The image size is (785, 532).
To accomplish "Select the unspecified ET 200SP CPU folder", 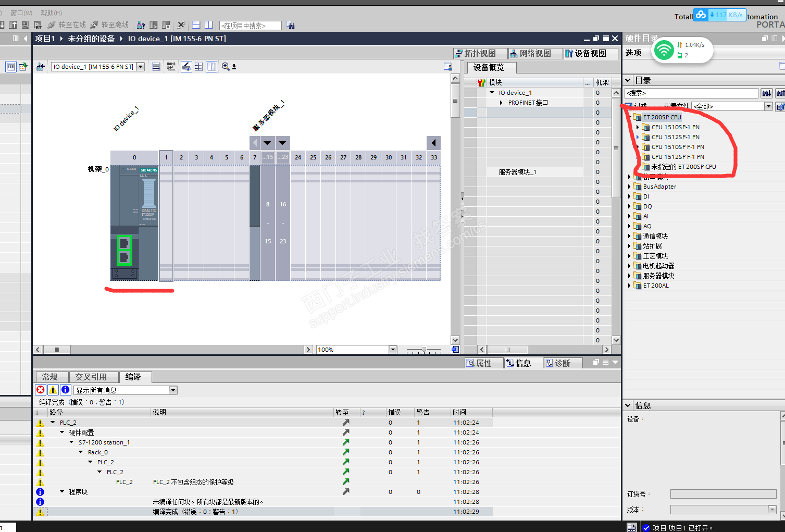I will [683, 167].
